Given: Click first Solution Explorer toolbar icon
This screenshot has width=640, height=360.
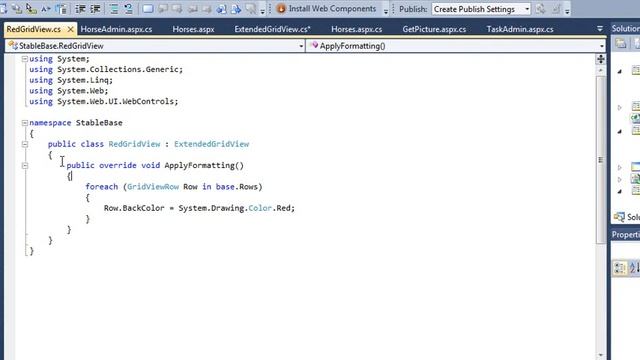Looking at the screenshot, I should pos(621,43).
